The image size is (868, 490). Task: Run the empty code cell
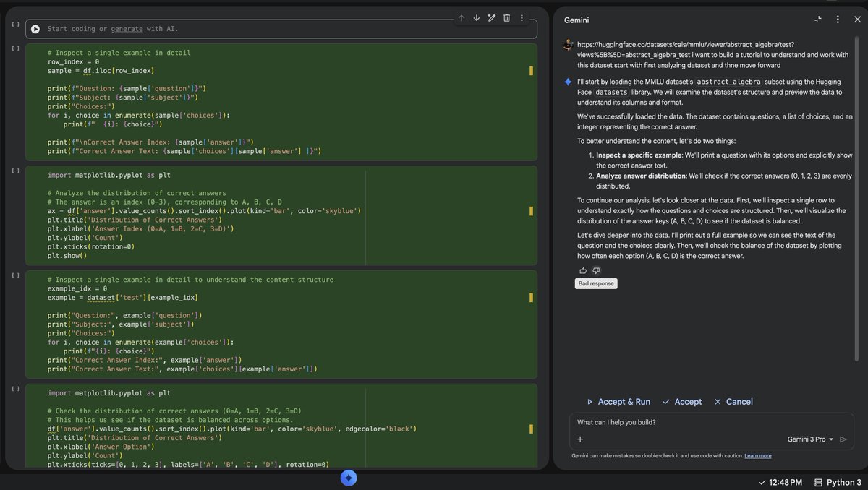point(35,29)
